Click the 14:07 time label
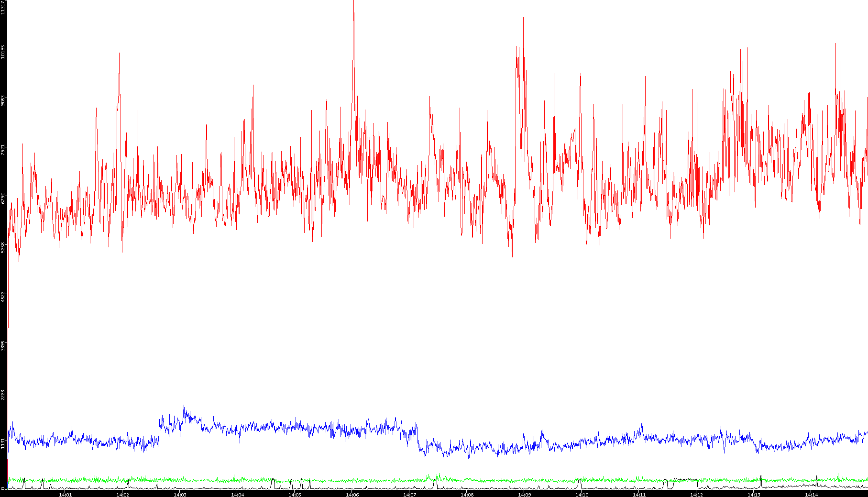868x497 pixels. click(x=409, y=495)
